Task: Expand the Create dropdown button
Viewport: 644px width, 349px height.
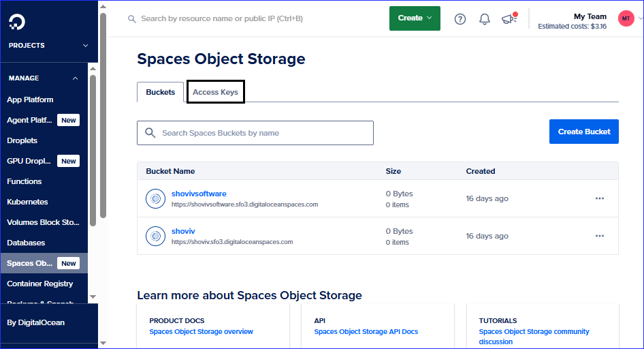Action: pos(415,18)
